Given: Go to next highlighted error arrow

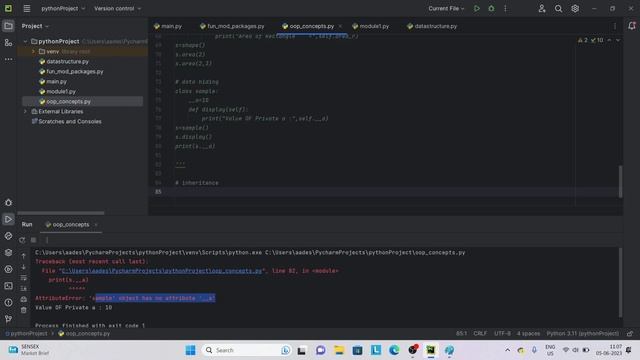Looking at the screenshot, I should 618,40.
